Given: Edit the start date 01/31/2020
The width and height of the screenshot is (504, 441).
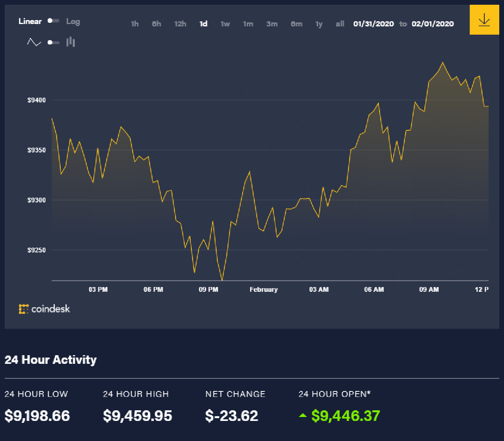Looking at the screenshot, I should point(374,24).
